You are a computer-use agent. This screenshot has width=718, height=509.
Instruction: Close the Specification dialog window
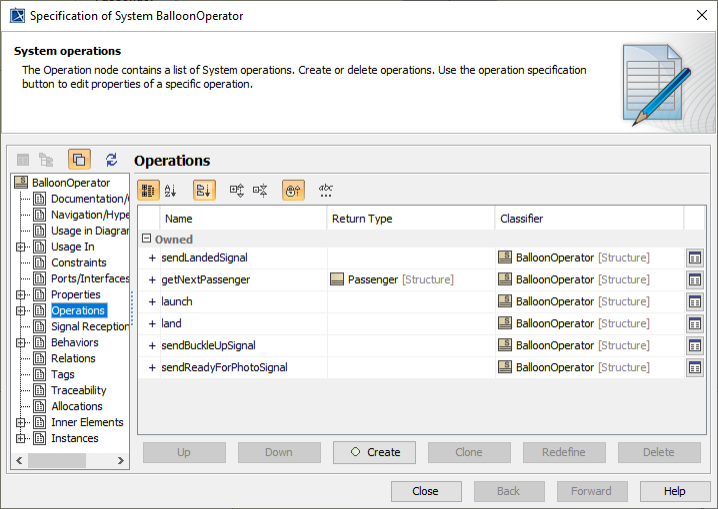pyautogui.click(x=702, y=15)
